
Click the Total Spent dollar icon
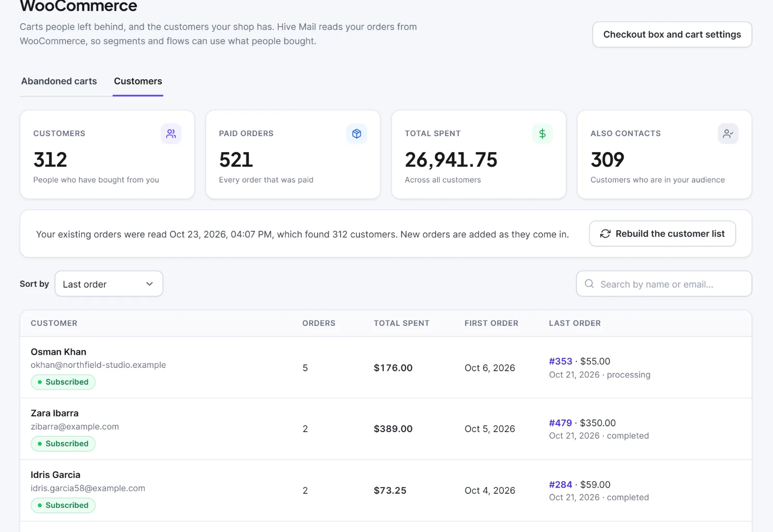click(543, 134)
